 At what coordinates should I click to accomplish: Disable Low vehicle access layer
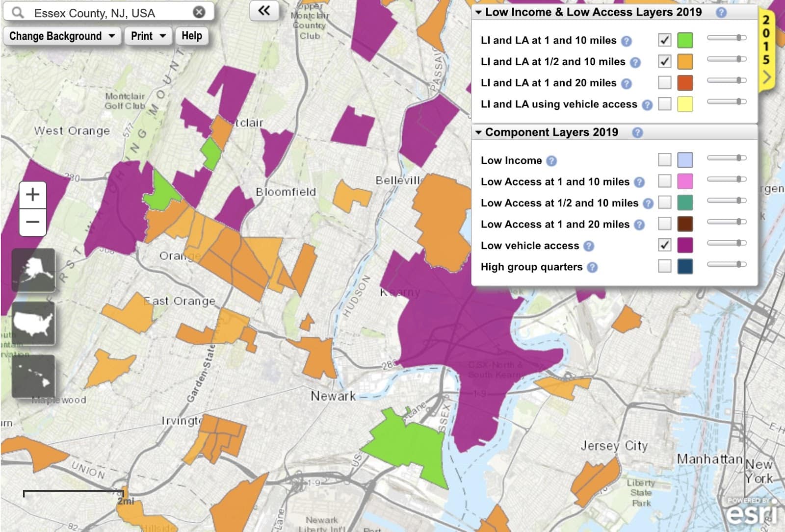(x=664, y=245)
